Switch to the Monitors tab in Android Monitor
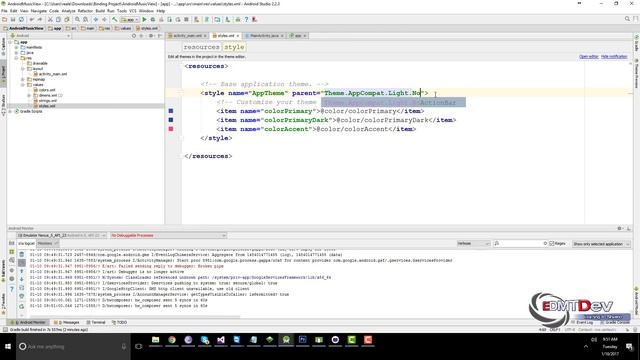This screenshot has width=640, height=360. point(47,243)
